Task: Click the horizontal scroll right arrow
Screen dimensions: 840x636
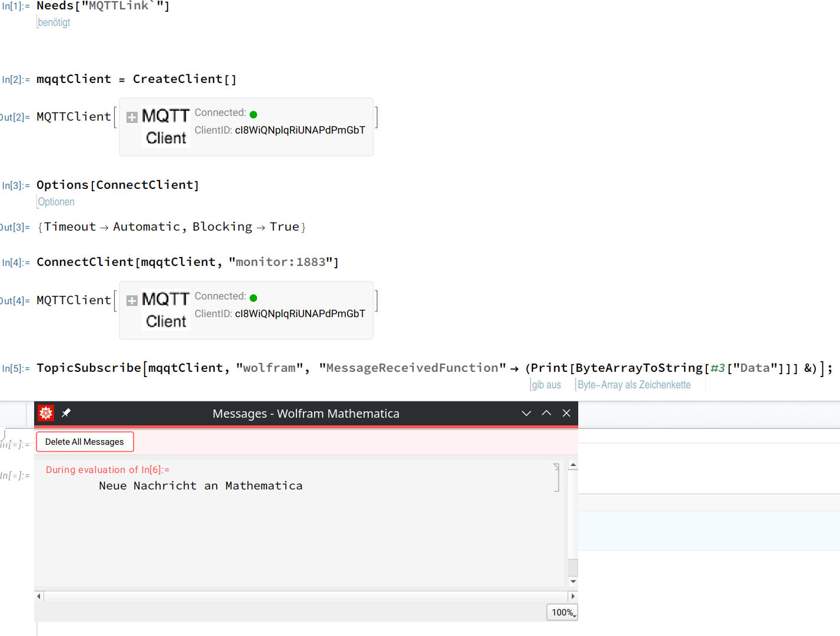Action: tap(573, 596)
